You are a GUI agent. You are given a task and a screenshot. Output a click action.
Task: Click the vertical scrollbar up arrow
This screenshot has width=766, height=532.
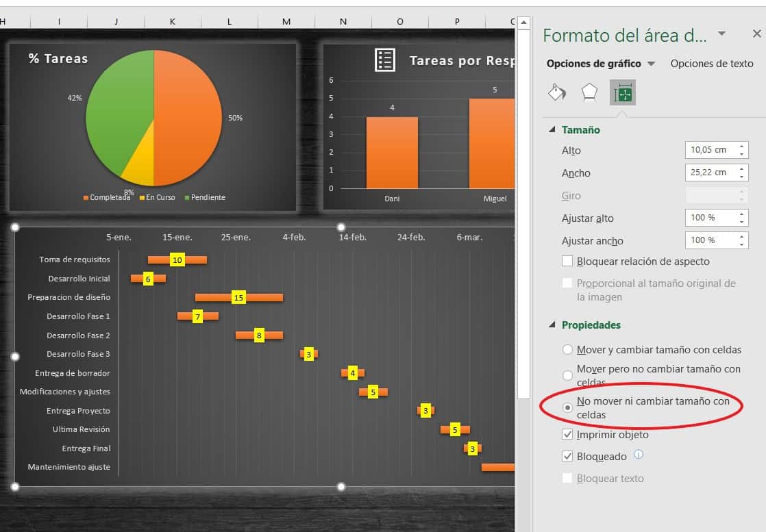click(x=523, y=23)
